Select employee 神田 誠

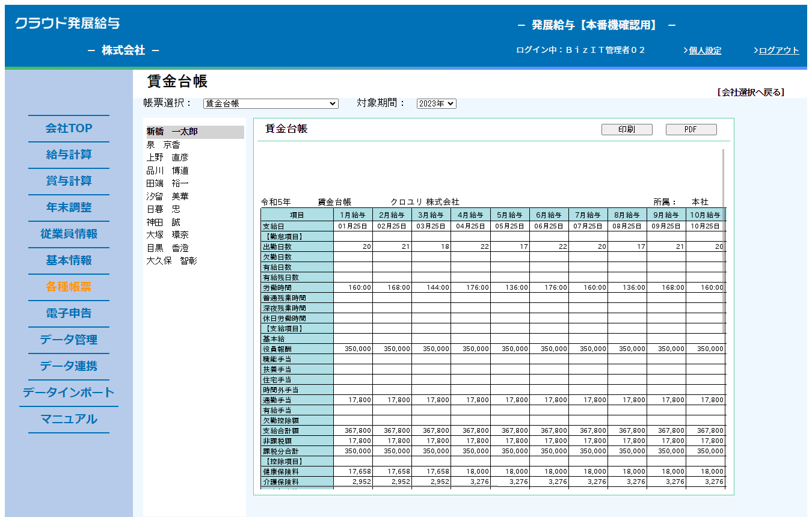(x=163, y=222)
